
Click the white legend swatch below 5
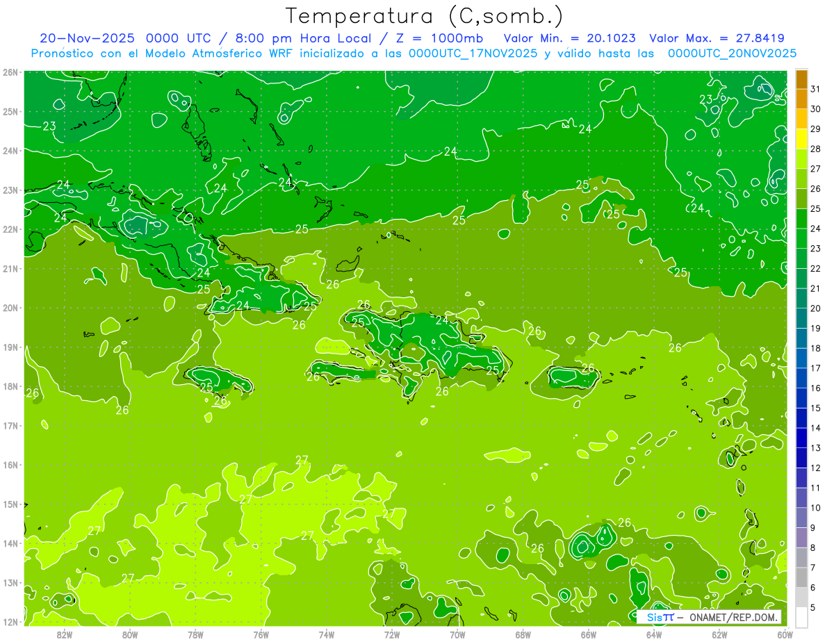[801, 617]
